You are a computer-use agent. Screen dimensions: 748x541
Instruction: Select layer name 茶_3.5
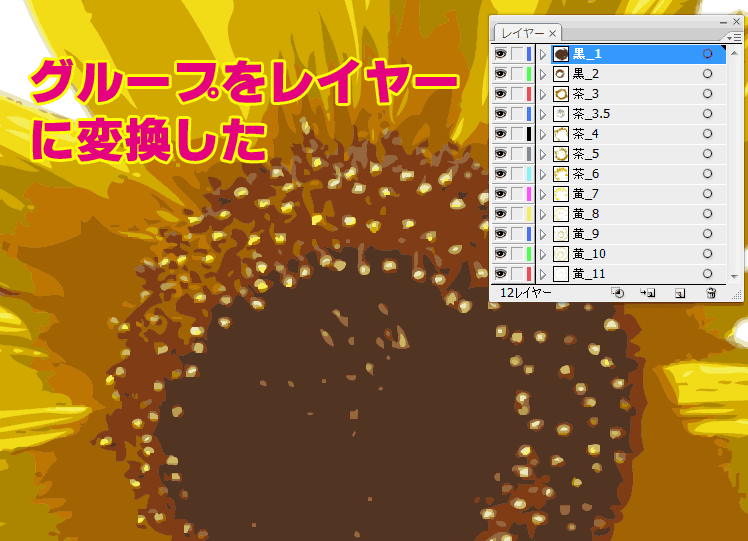tap(592, 114)
